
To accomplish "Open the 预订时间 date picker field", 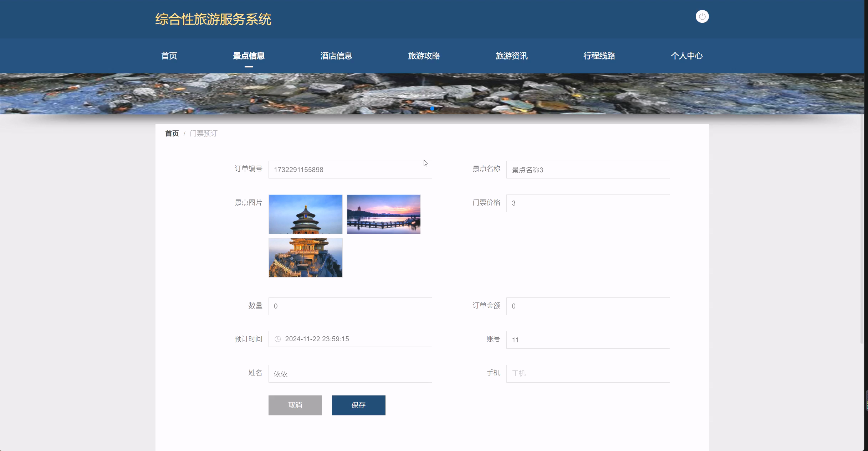I will (350, 339).
